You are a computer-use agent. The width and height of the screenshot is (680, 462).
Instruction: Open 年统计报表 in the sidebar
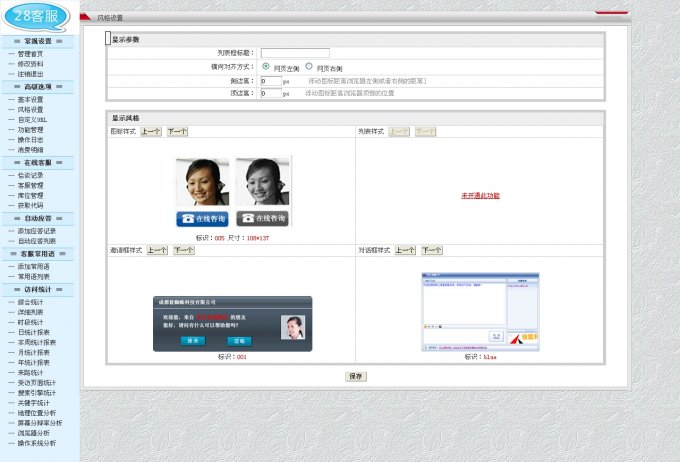(x=33, y=362)
